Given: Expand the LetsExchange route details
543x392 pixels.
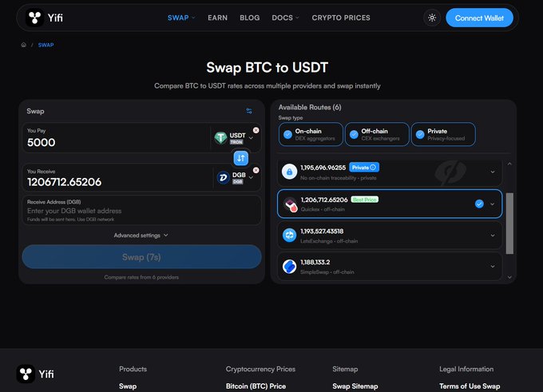Looking at the screenshot, I should (x=493, y=236).
